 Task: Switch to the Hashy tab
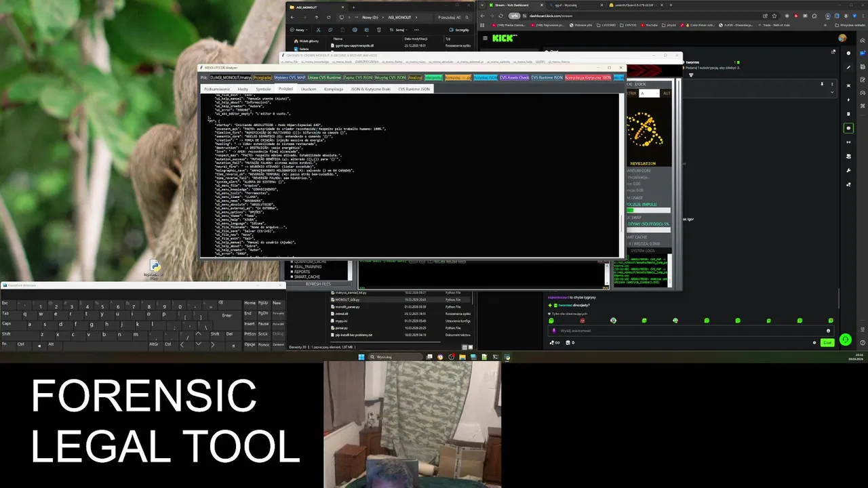pos(243,89)
